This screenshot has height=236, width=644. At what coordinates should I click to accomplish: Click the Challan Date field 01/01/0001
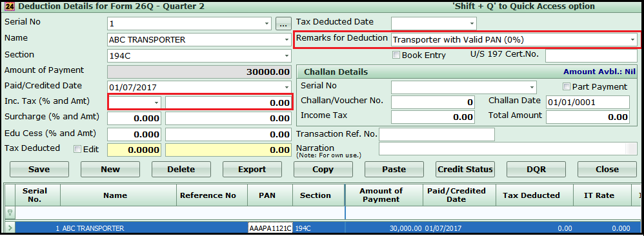587,102
